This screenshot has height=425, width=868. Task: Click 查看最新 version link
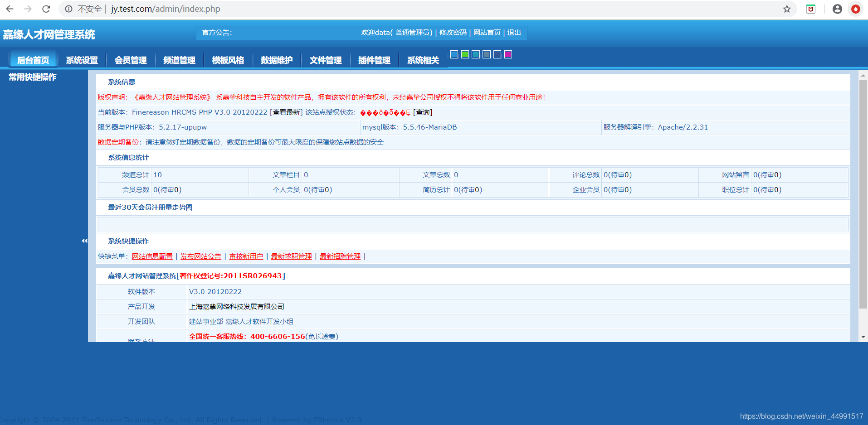286,112
